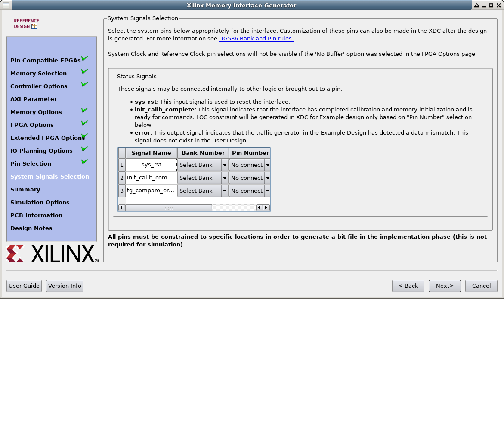Proceed with the Next button
504x434 pixels.
point(445,286)
